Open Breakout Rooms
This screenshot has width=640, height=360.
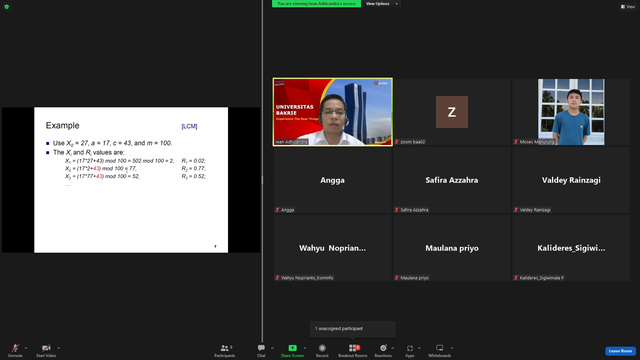[x=353, y=350]
